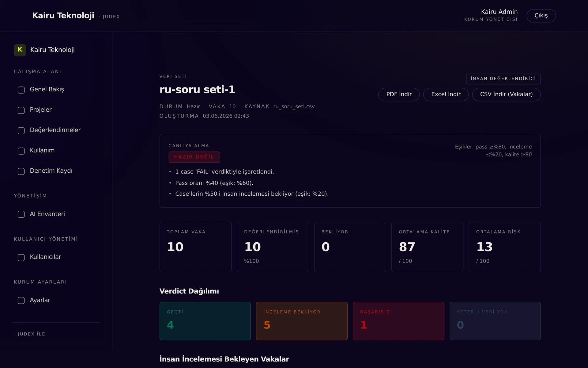The image size is (588, 368).
Task: Select the Başarısız verdict card
Action: [x=398, y=321]
